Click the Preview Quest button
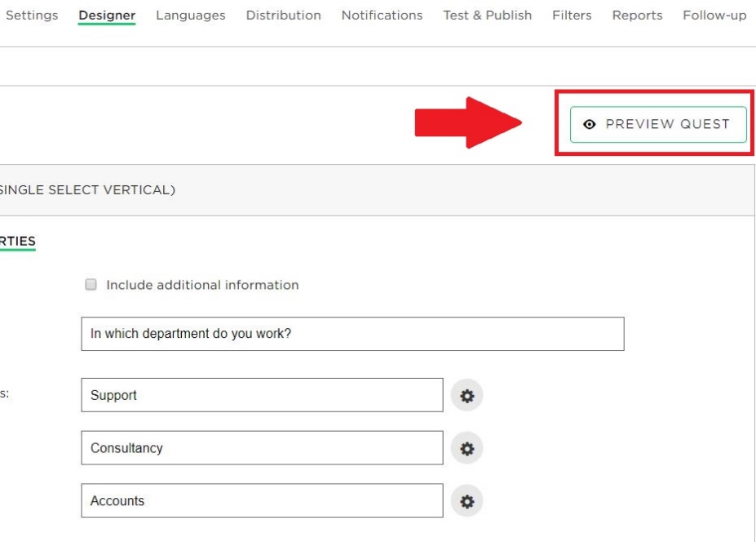Image resolution: width=756 pixels, height=542 pixels. (x=658, y=125)
